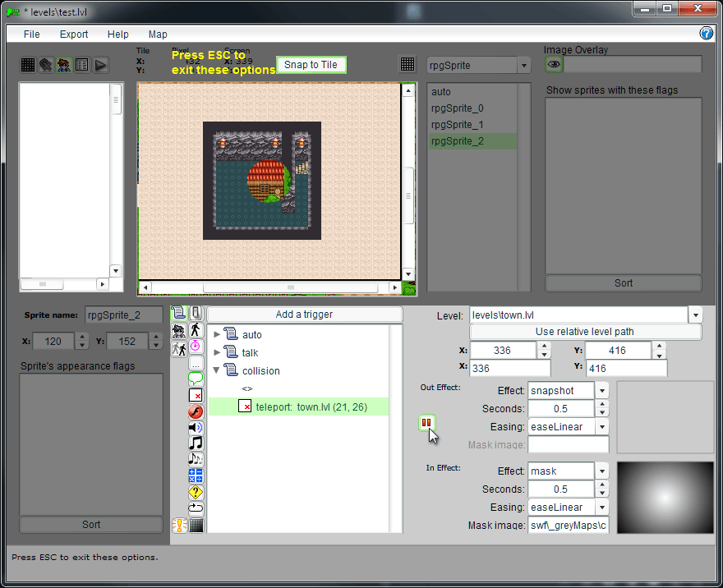The width and height of the screenshot is (723, 588).
Task: Click the Add a trigger button
Action: 304,315
